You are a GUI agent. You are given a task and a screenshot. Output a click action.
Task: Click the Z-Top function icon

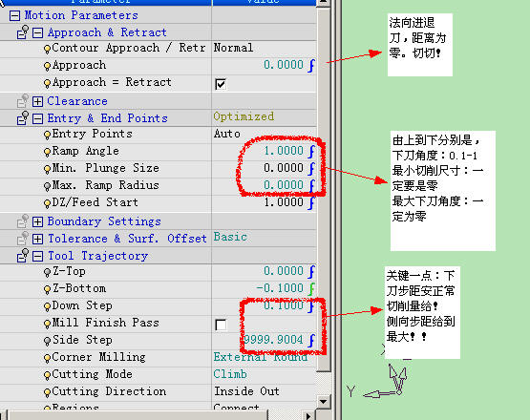[311, 271]
